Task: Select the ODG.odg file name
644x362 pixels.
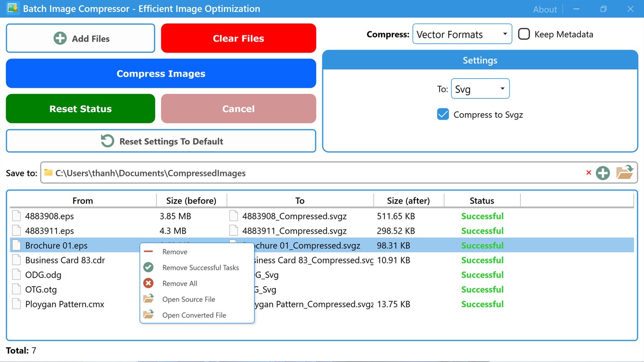Action: 43,275
